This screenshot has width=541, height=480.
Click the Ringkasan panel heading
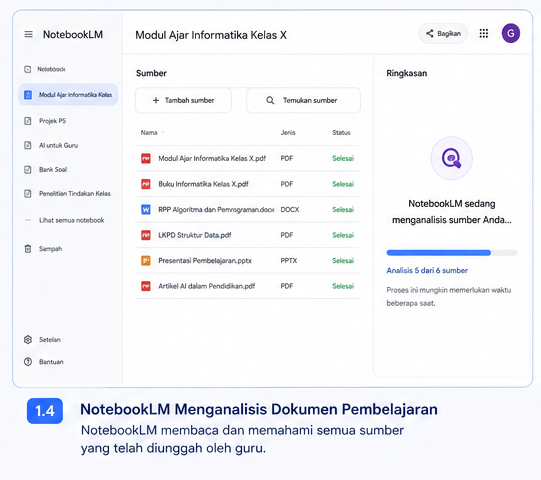click(406, 73)
